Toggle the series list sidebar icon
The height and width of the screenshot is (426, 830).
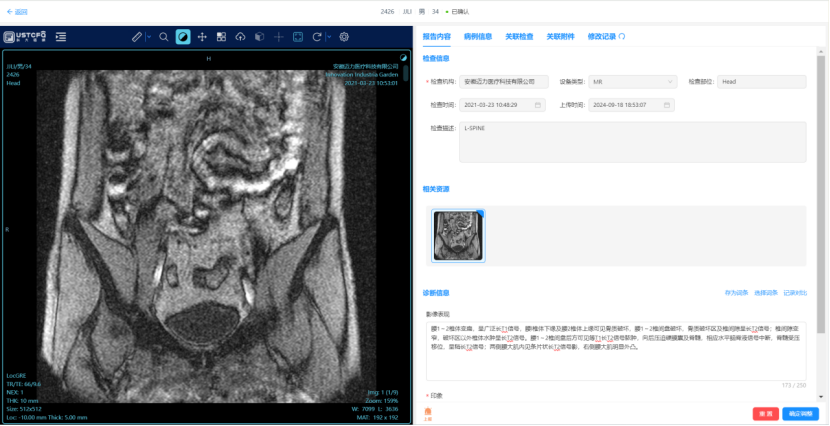pos(61,37)
